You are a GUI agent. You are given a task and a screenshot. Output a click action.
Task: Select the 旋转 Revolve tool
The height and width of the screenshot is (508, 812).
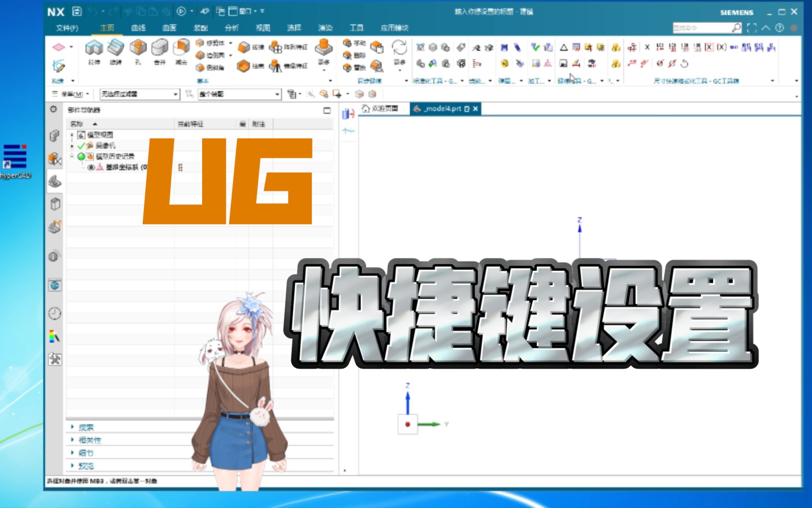click(116, 52)
